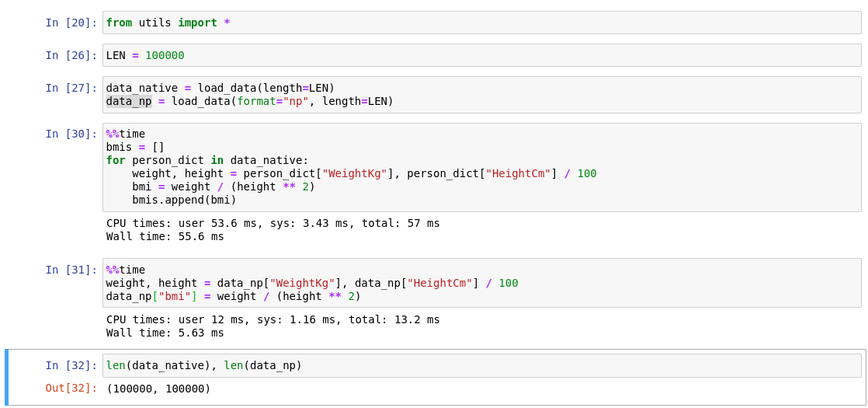Click 'Wall time: 55.6 ms' output
Image resolution: width=868 pixels, height=408 pixels.
(x=165, y=237)
